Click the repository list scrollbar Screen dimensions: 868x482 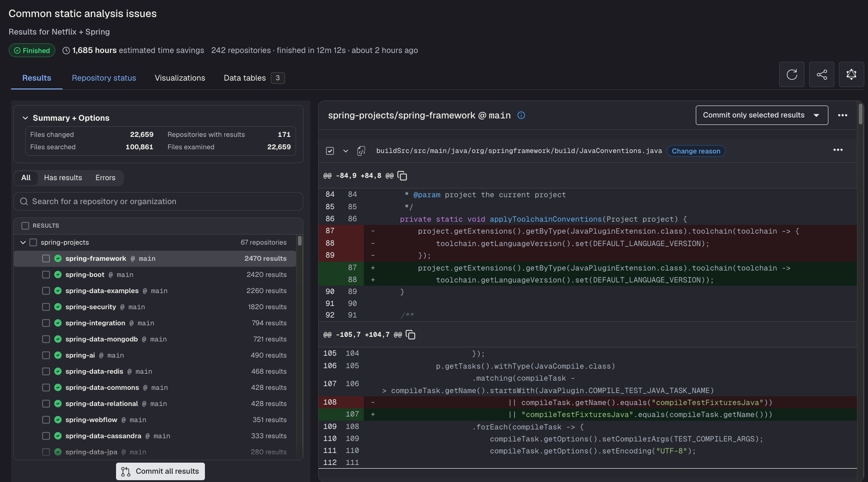pos(300,241)
